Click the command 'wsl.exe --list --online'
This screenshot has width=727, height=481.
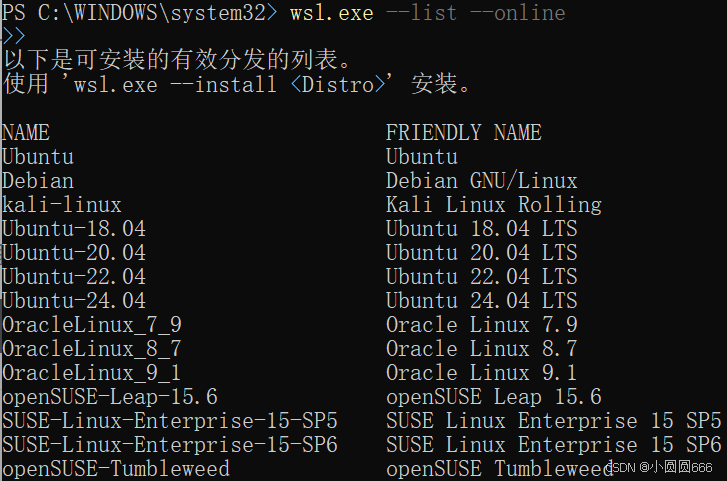(x=427, y=13)
